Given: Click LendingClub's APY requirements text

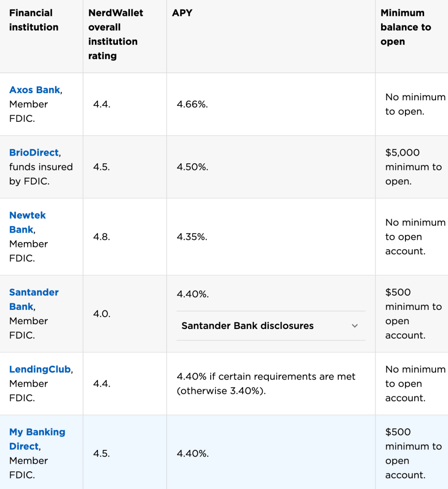Looking at the screenshot, I should coord(266,383).
